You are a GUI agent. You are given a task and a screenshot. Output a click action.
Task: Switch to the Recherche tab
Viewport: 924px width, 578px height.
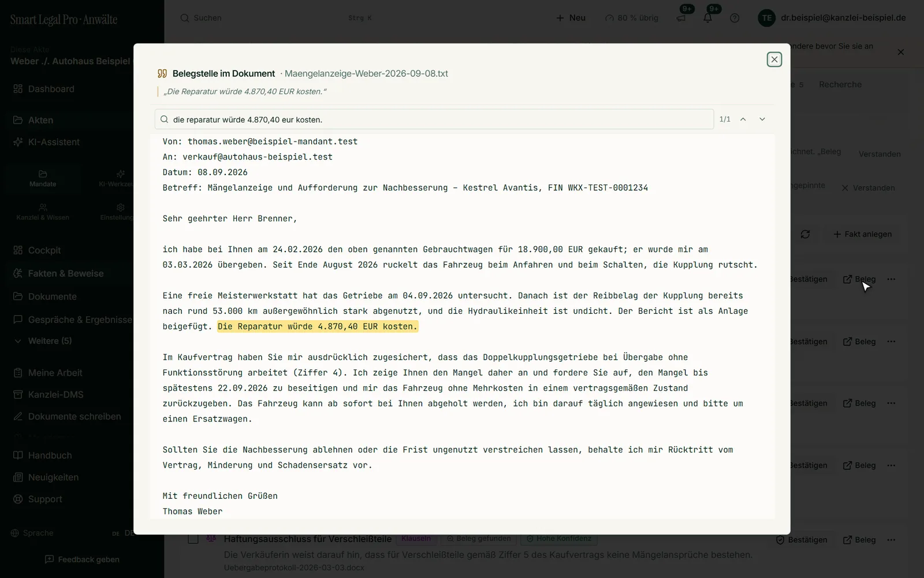(840, 84)
